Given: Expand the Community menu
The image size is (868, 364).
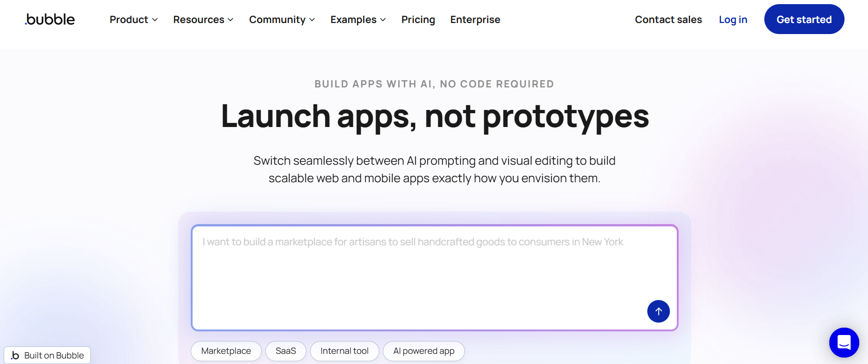Looking at the screenshot, I should click(x=282, y=20).
